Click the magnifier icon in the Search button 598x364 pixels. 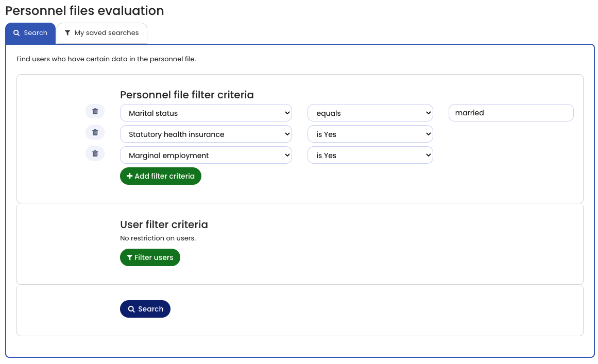tap(131, 309)
